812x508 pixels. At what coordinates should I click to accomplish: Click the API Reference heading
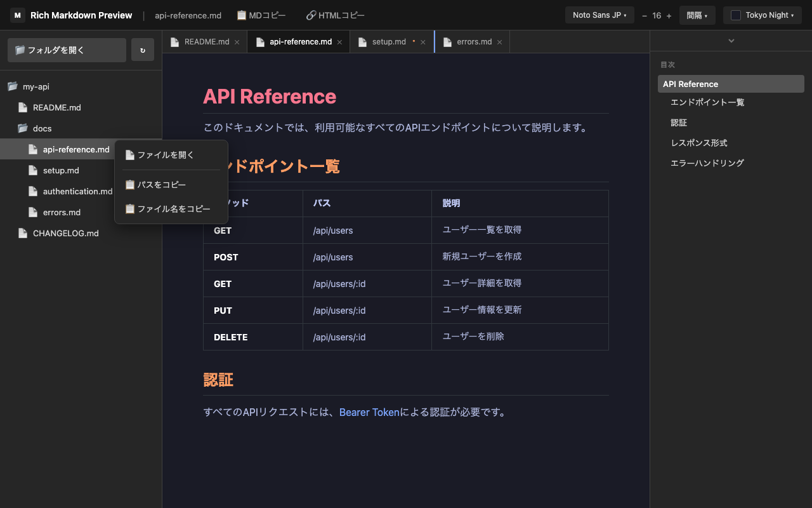point(270,97)
